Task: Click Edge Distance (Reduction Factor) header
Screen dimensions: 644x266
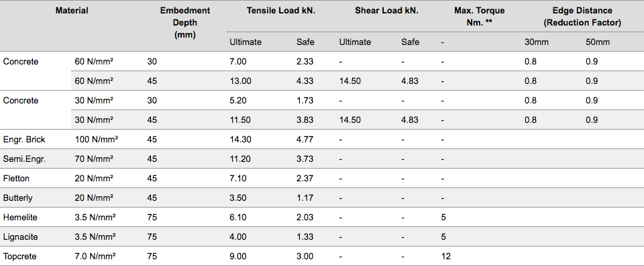Action: click(582, 16)
